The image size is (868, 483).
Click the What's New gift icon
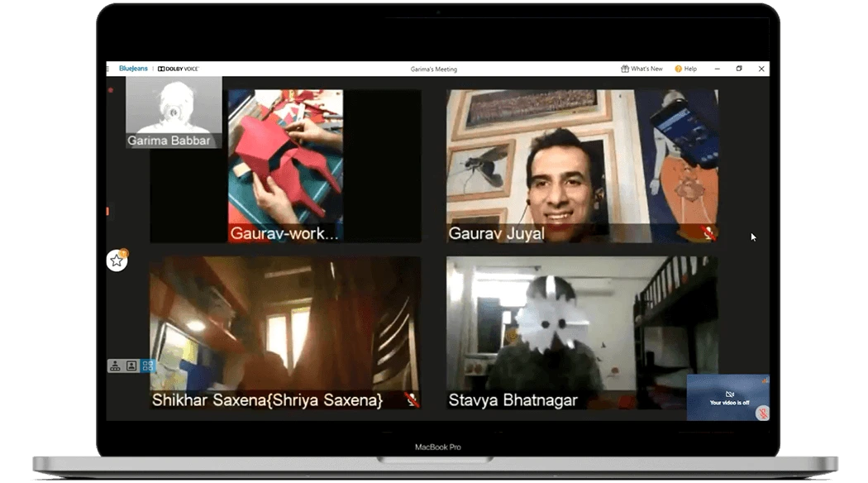point(625,69)
